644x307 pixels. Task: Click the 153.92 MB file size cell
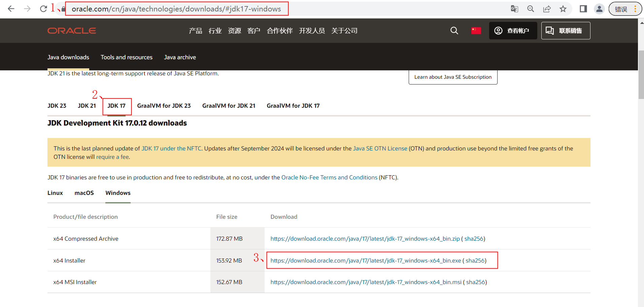237,260
